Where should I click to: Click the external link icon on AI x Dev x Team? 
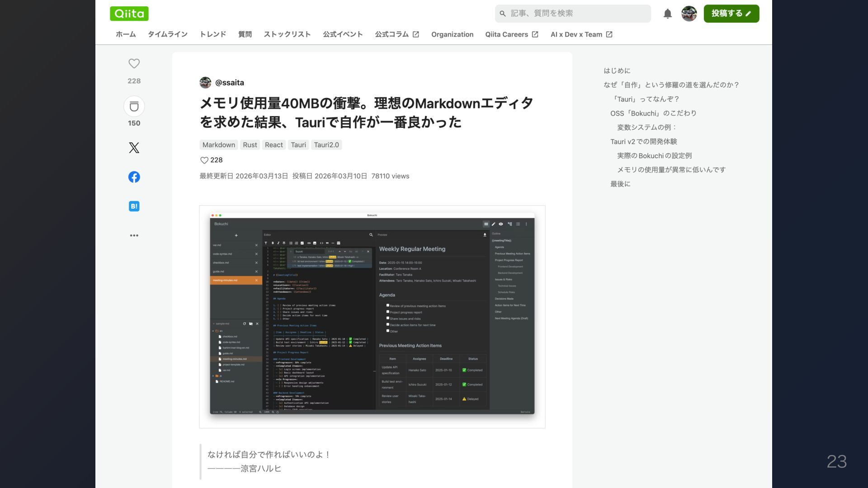pyautogui.click(x=609, y=34)
